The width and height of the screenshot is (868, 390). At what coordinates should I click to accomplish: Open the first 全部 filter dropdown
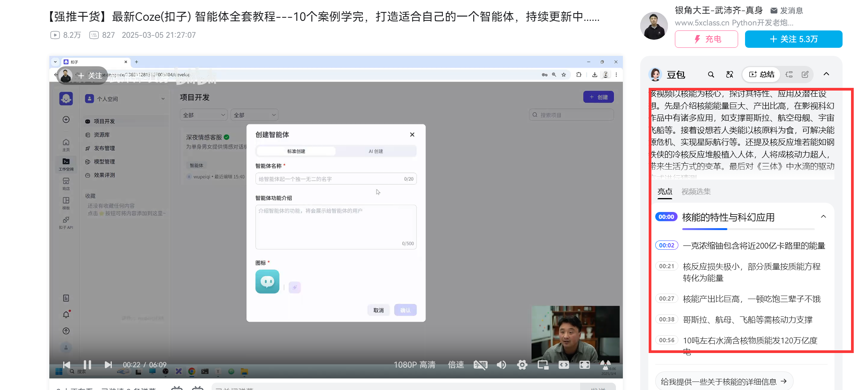click(204, 115)
